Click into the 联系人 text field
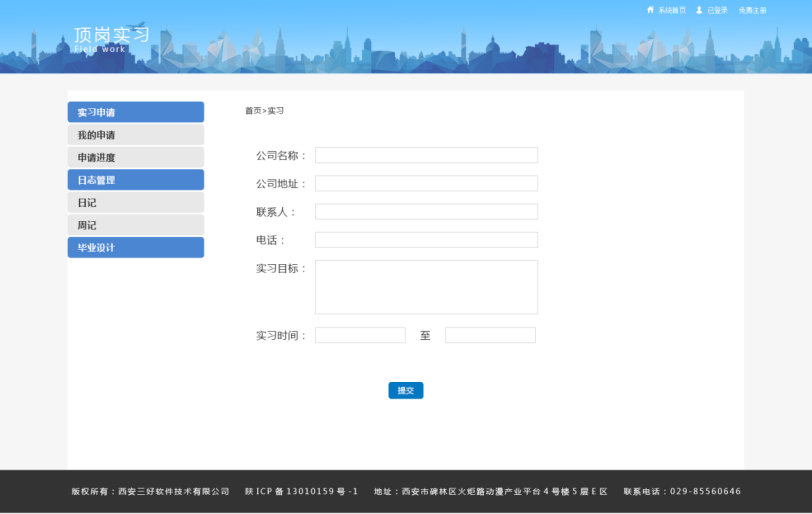The width and height of the screenshot is (812, 514). [426, 211]
